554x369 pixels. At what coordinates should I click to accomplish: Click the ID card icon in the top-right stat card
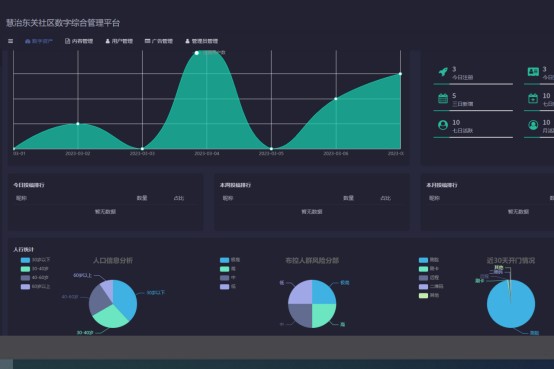(x=533, y=72)
